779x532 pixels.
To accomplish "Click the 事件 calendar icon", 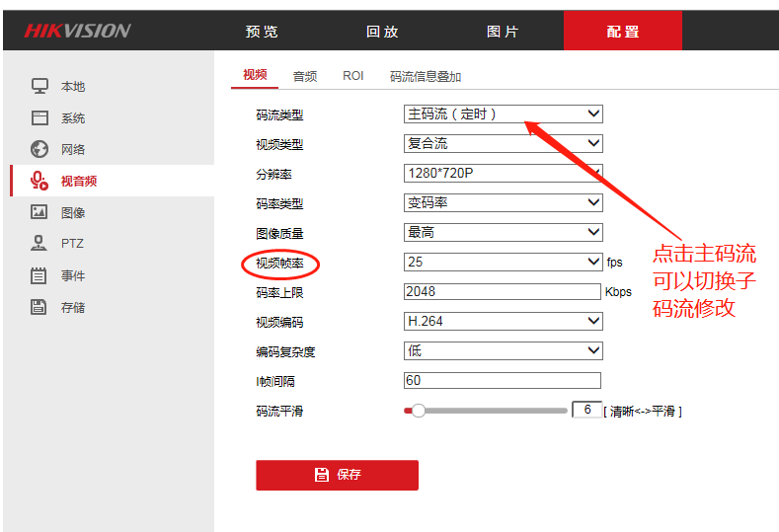I will 39,275.
